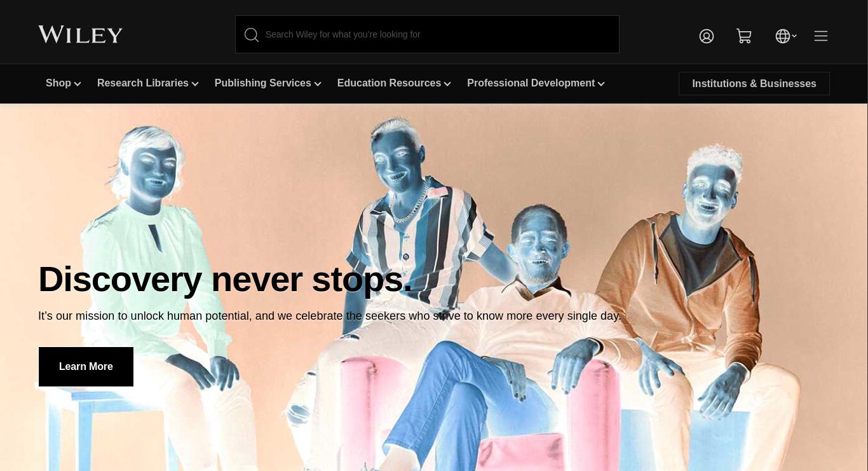This screenshot has width=868, height=471.
Task: Expand the Professional Development dropdown
Action: tap(536, 83)
